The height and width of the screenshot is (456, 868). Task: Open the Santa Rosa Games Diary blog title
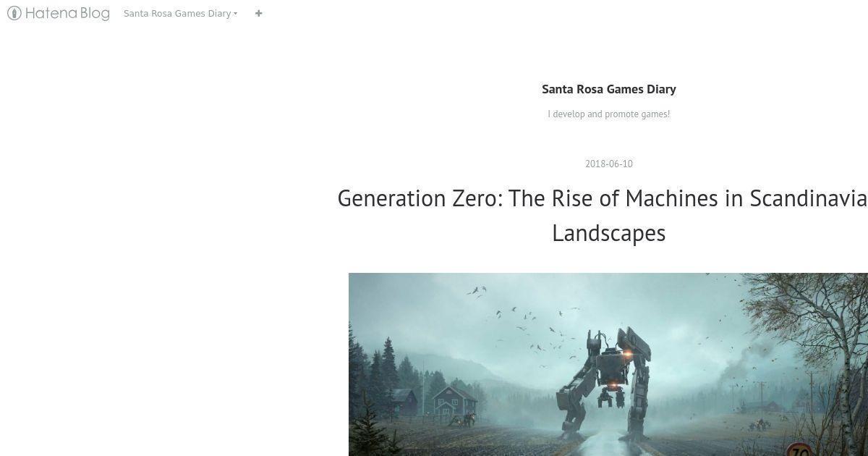click(609, 89)
